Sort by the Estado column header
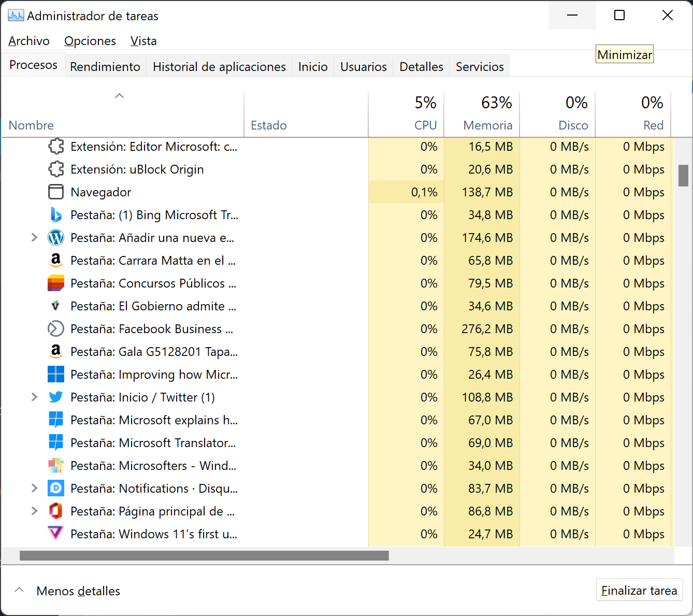 coord(306,114)
